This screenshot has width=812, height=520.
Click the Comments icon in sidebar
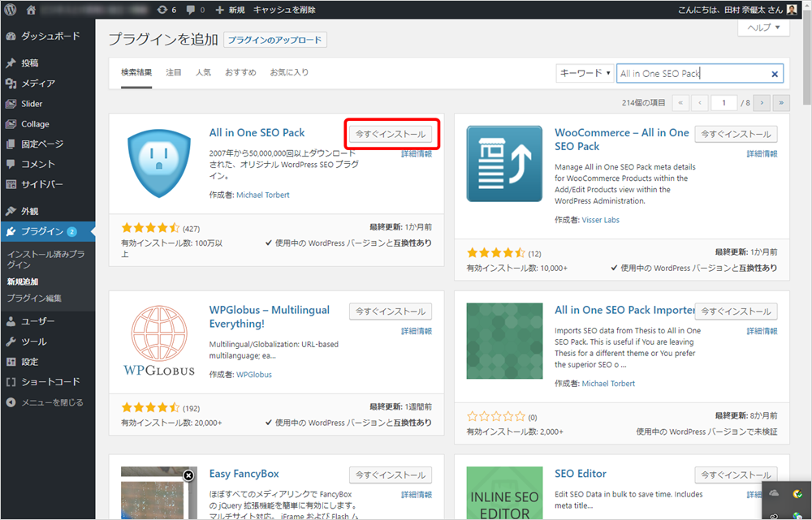pos(11,164)
